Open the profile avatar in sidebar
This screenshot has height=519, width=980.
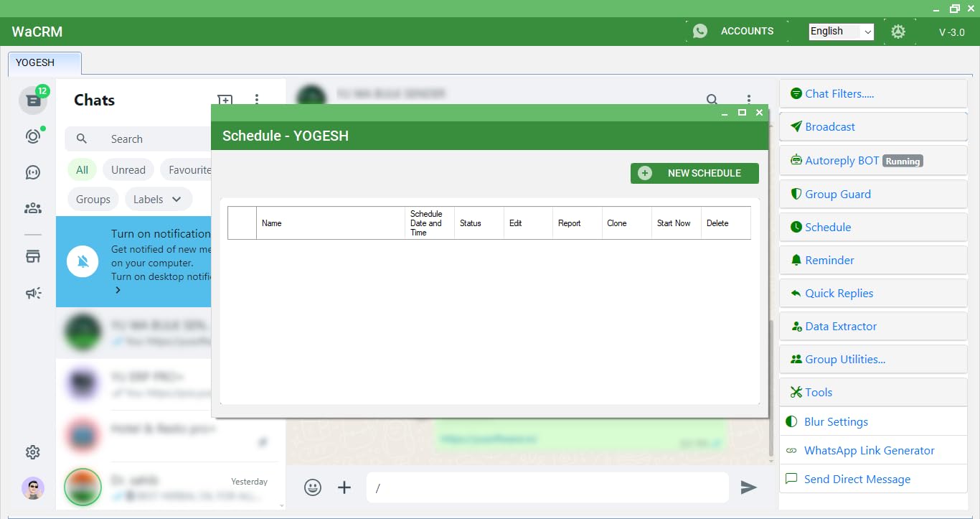pyautogui.click(x=33, y=489)
